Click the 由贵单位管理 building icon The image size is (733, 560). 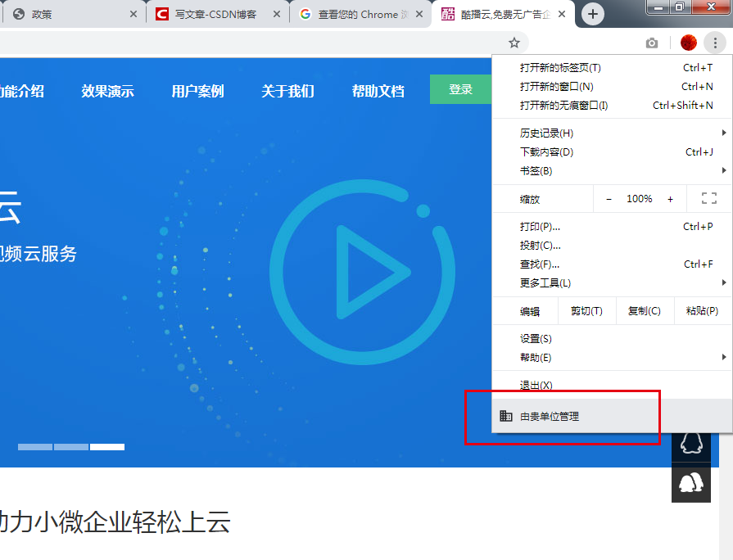point(507,416)
